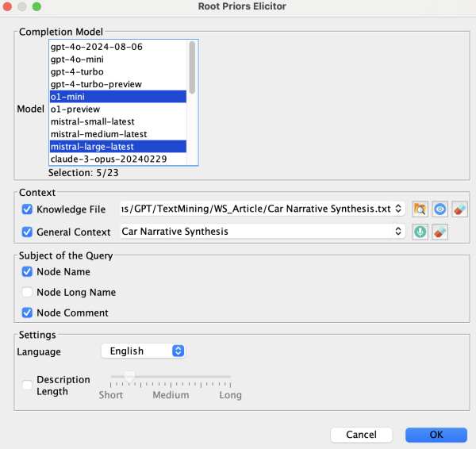Click the General Context text field

pos(257,232)
